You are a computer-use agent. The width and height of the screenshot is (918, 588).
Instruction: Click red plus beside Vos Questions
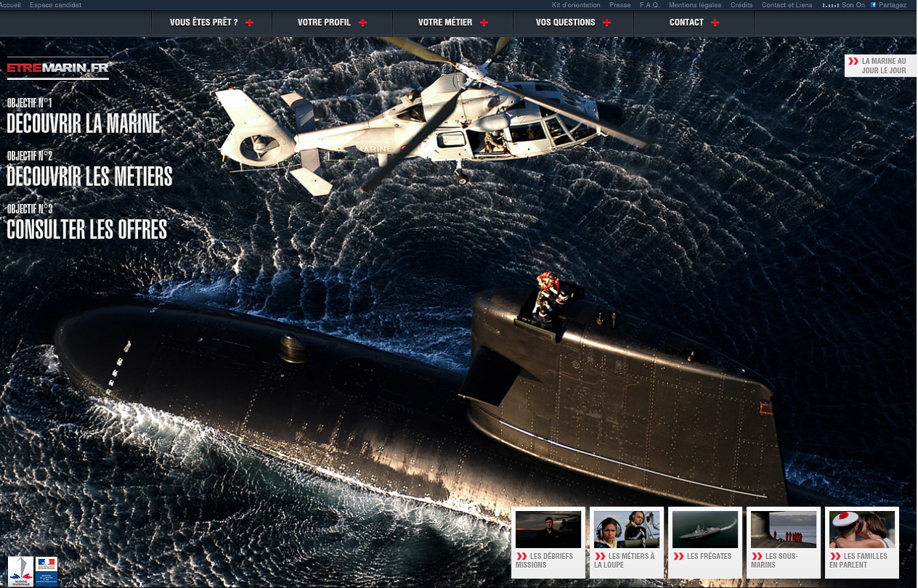(x=606, y=23)
